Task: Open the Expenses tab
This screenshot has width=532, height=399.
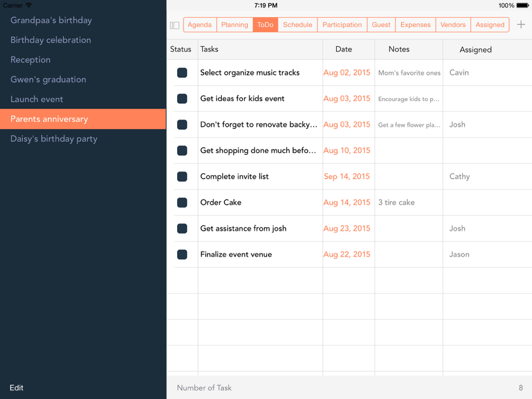Action: point(415,25)
